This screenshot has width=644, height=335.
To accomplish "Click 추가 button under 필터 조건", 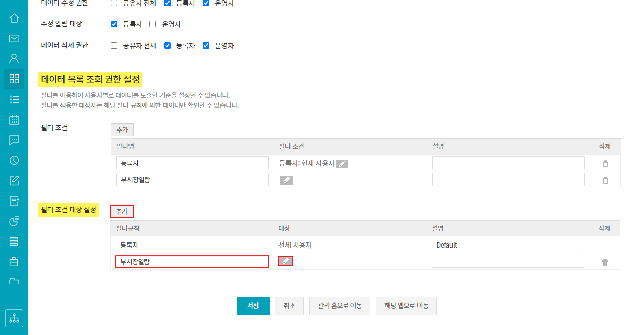I will pos(122,130).
